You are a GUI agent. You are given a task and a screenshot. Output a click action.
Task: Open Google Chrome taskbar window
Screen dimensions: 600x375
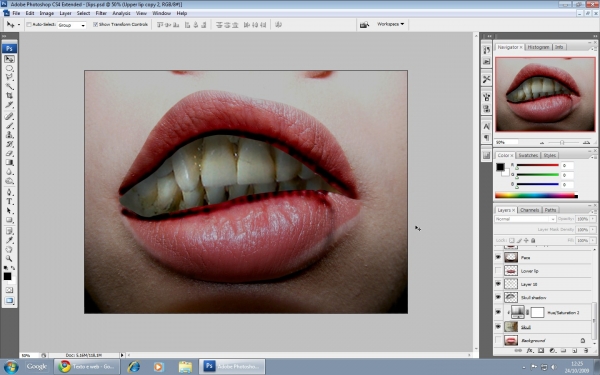point(87,367)
